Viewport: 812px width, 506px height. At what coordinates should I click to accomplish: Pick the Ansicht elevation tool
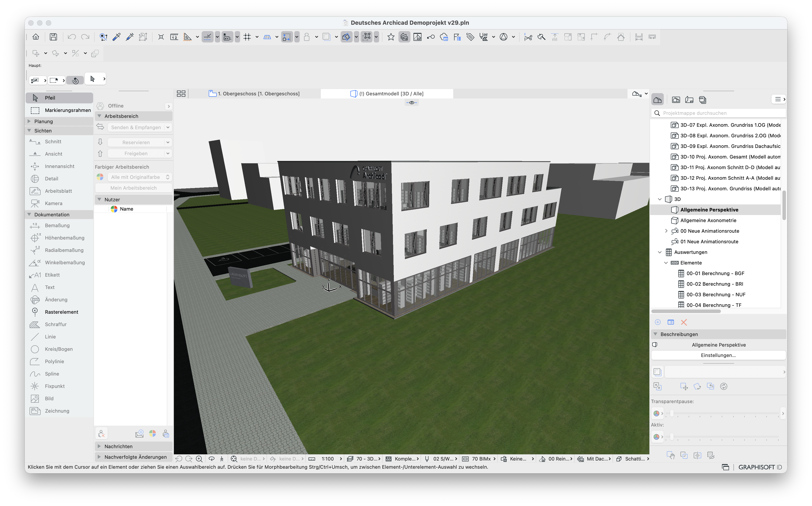(x=59, y=154)
